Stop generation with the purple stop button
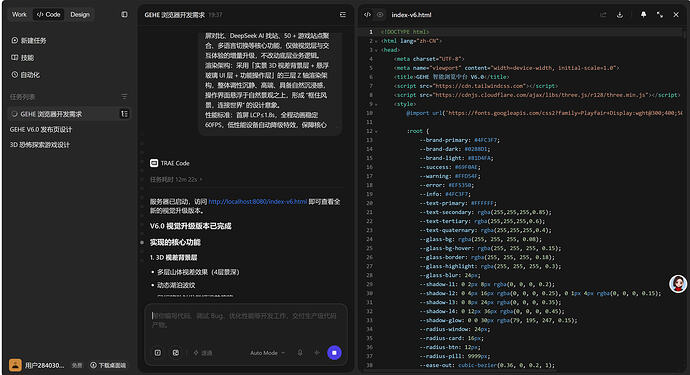The height and width of the screenshot is (375, 690). click(334, 353)
